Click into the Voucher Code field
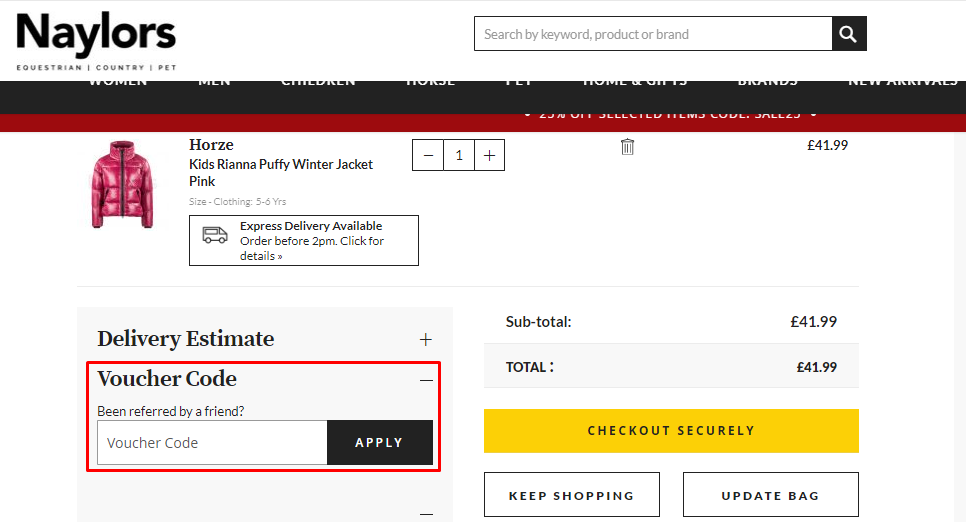Screen dimensions: 966x522 pyautogui.click(x=212, y=442)
